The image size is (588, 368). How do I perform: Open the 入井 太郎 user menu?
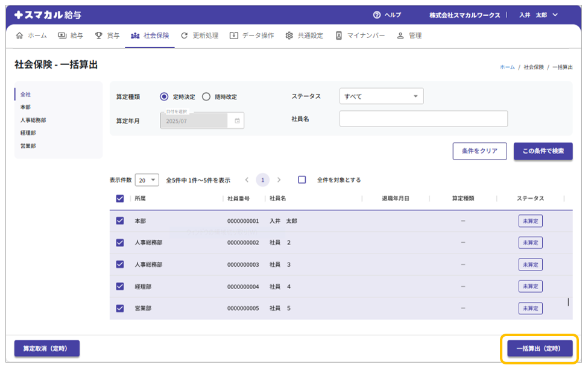coord(539,15)
